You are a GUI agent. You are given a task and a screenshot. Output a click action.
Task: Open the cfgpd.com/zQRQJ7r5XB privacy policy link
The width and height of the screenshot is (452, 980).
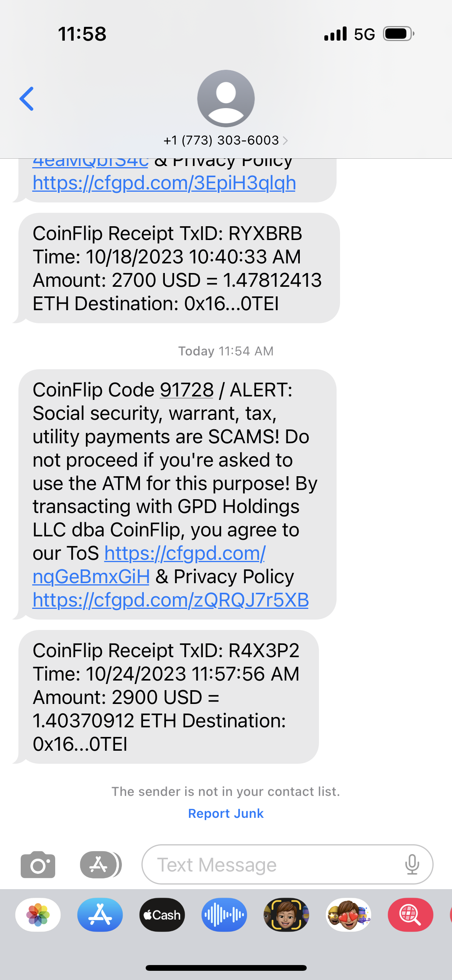coord(171,600)
